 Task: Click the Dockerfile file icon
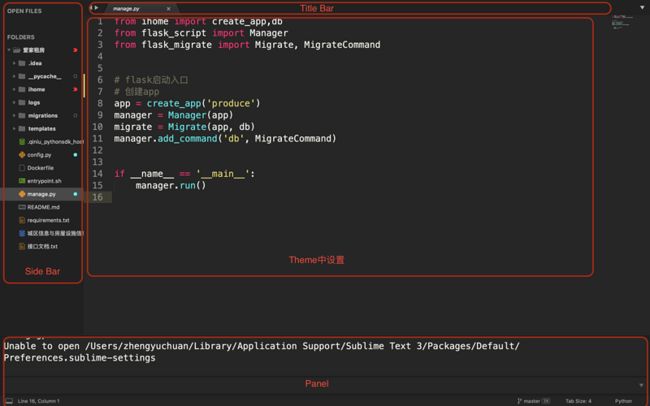pyautogui.click(x=22, y=168)
